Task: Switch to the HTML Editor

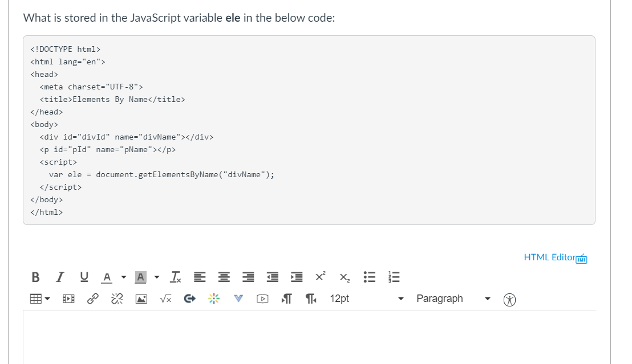Action: 548,257
